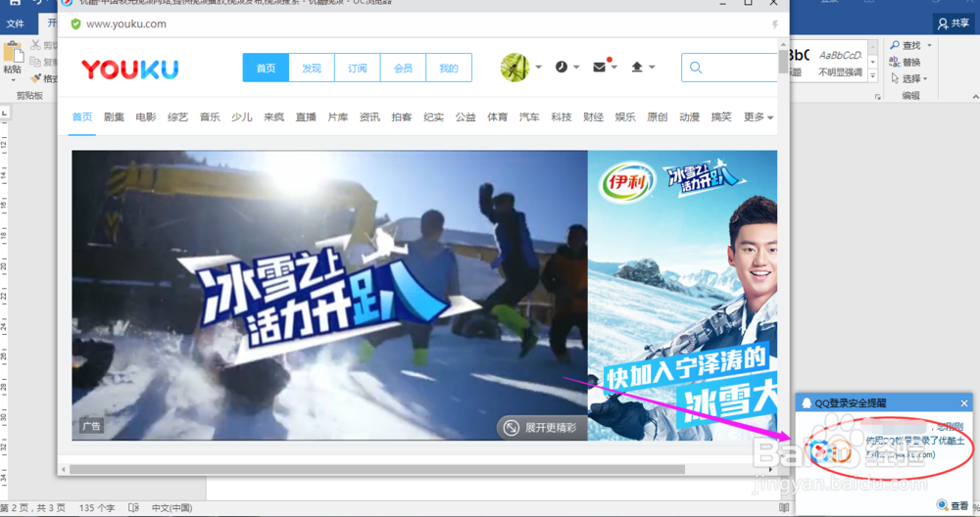The image size is (980, 517).
Task: Open the 文件 menu in Word
Action: click(15, 23)
